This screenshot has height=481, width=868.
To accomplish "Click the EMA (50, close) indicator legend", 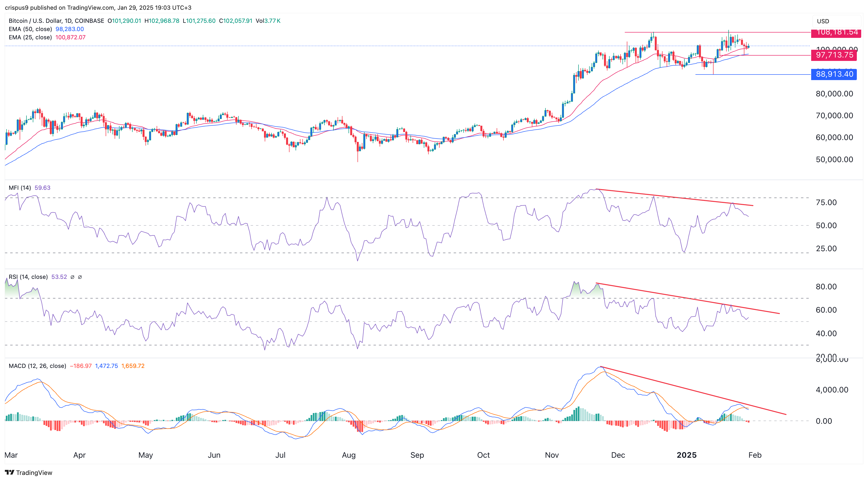I will point(30,29).
